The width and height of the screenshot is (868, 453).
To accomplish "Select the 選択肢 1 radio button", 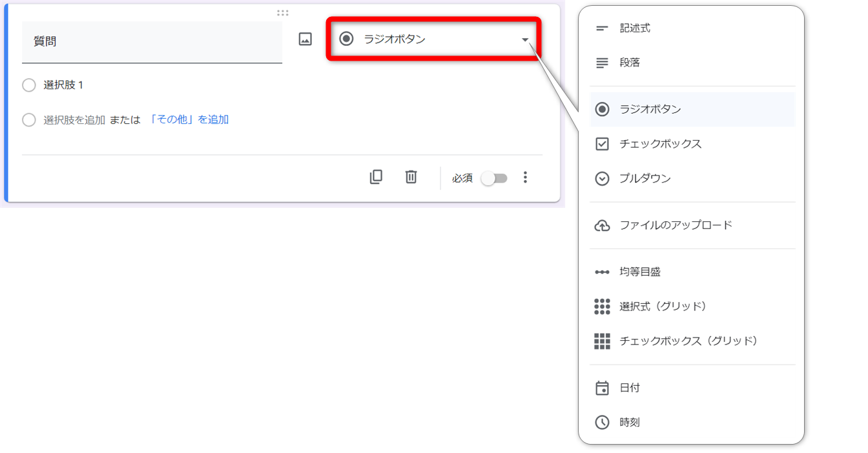I will pos(29,85).
